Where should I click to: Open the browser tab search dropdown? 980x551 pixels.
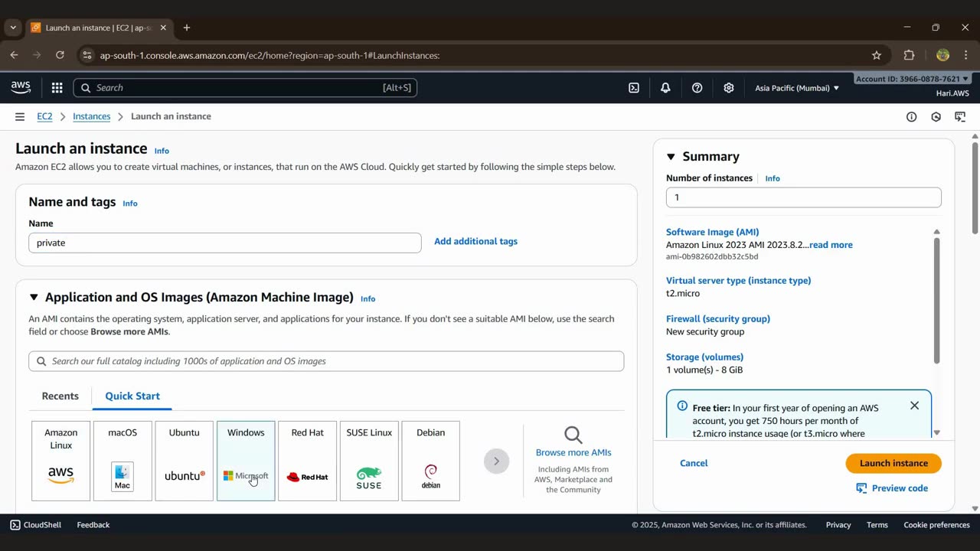click(x=13, y=28)
